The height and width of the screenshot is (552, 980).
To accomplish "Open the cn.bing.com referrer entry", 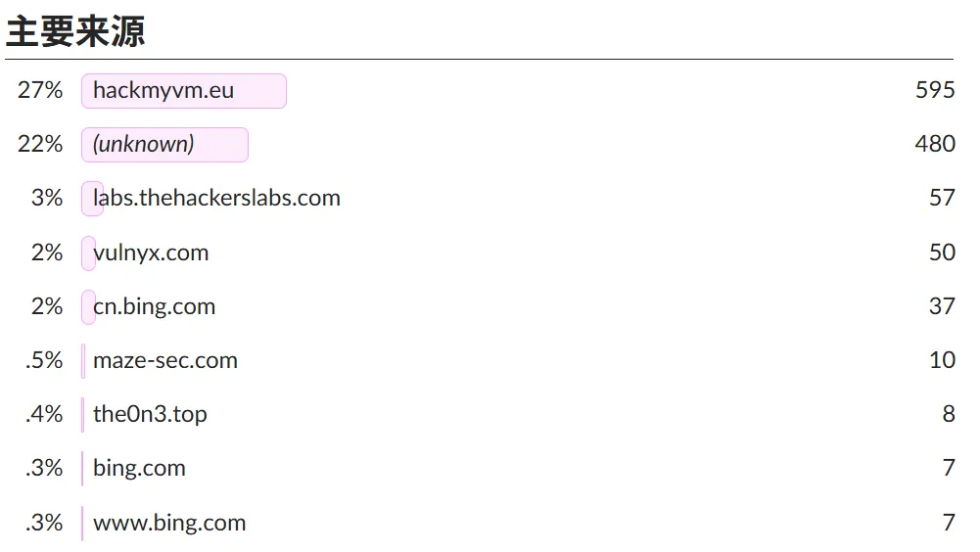I will (154, 307).
